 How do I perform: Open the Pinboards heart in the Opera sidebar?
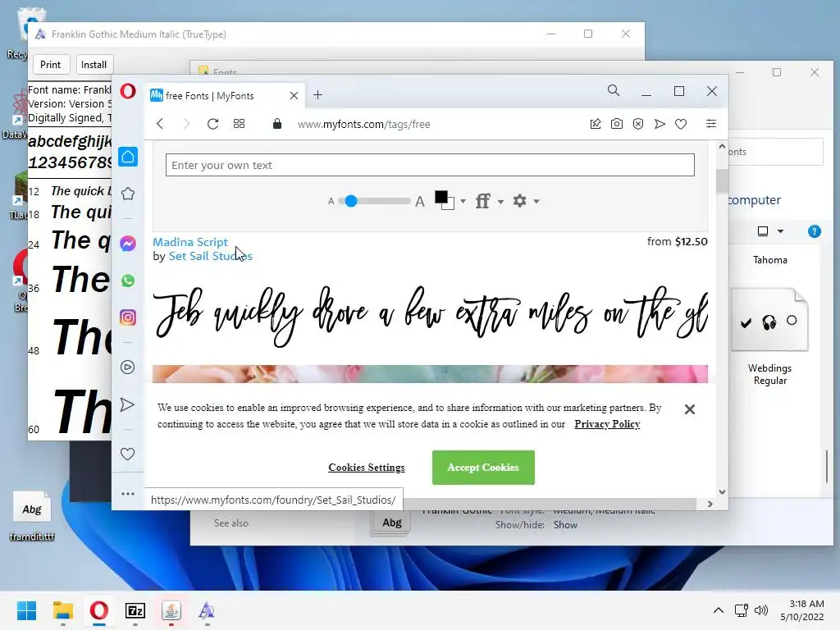(x=128, y=454)
